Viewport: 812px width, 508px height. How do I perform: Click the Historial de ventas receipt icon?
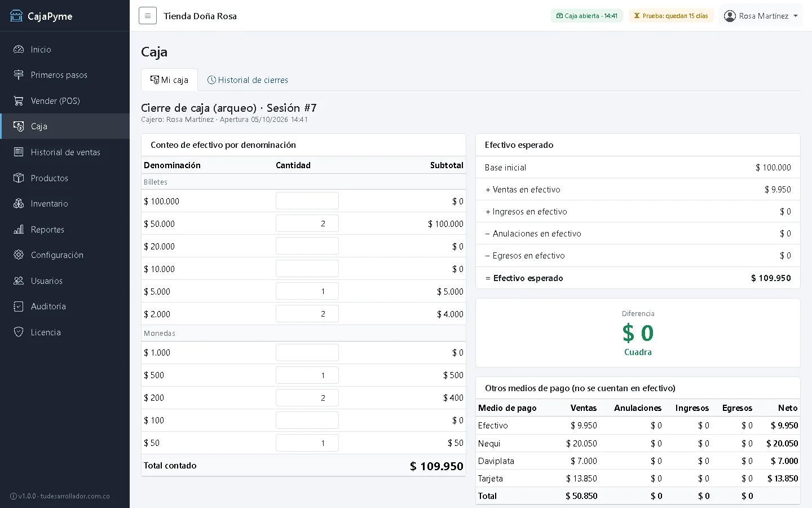pyautogui.click(x=19, y=152)
